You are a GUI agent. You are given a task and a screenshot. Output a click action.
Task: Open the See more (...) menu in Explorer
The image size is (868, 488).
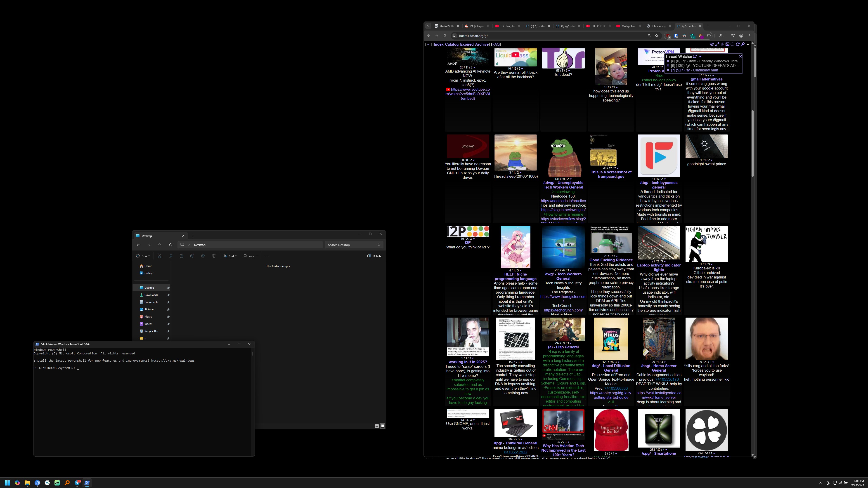(267, 256)
